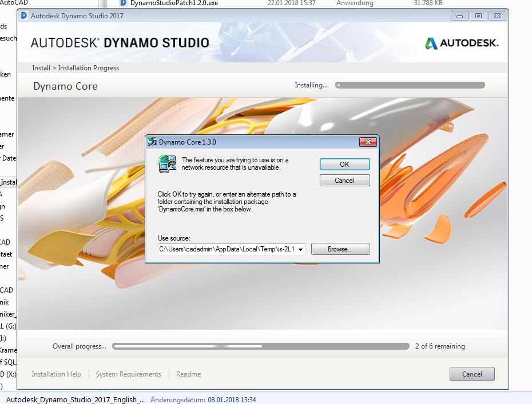Click the Änderungsdatum value 08.01.2018 13:34
The image size is (532, 404).
232,400
